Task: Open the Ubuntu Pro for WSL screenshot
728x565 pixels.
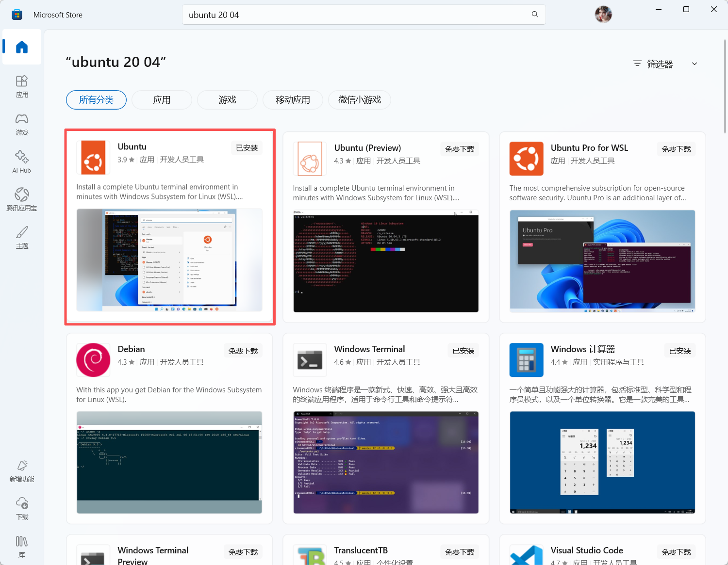Action: (x=602, y=261)
